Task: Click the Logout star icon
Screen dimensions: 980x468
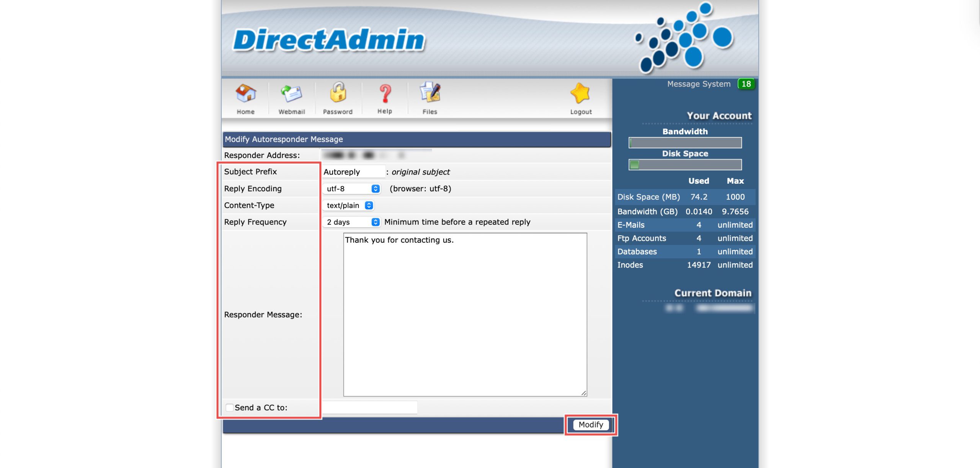Action: click(x=580, y=93)
